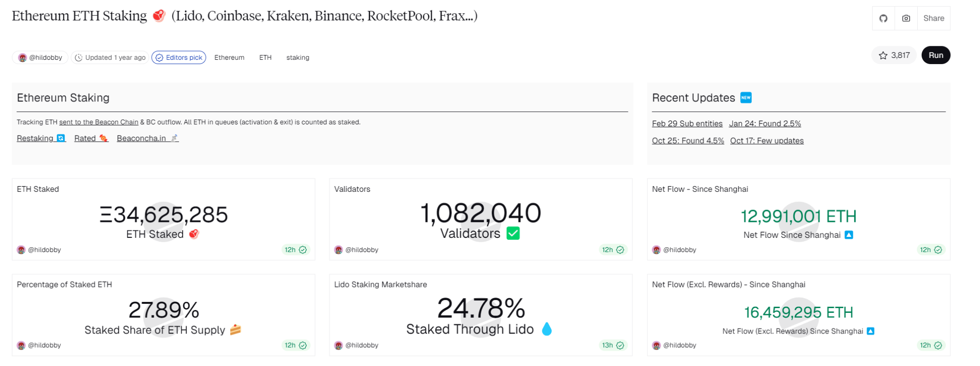The height and width of the screenshot is (366, 980).
Task: Select the Ethereum tag
Action: [x=229, y=57]
